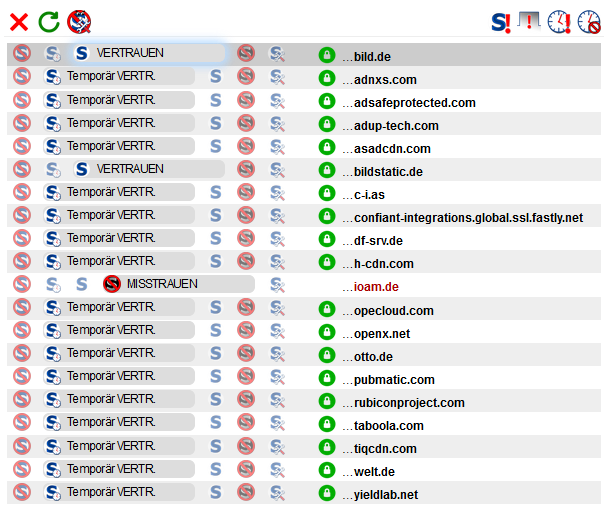Reset adsafeprotected.com to Default preset
605x511 pixels.
point(22,100)
